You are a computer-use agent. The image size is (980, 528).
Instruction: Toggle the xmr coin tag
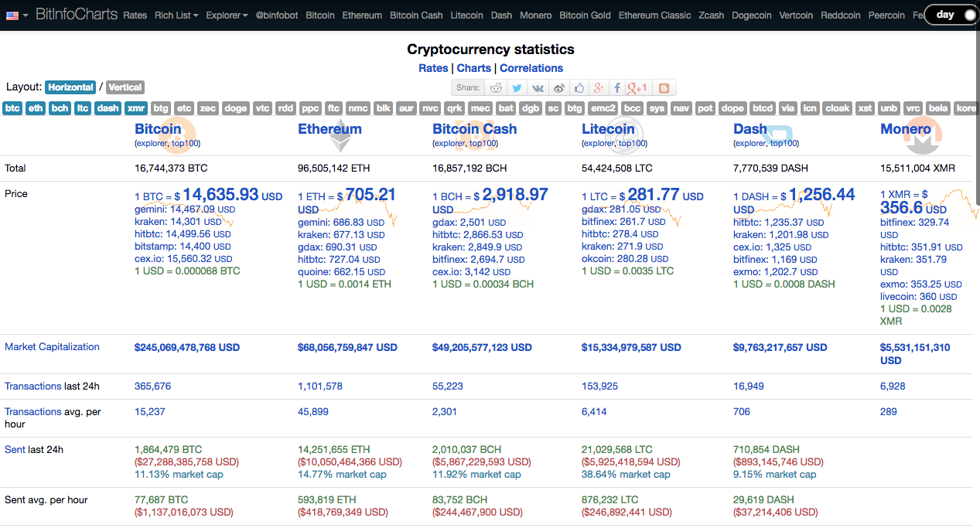coord(136,108)
